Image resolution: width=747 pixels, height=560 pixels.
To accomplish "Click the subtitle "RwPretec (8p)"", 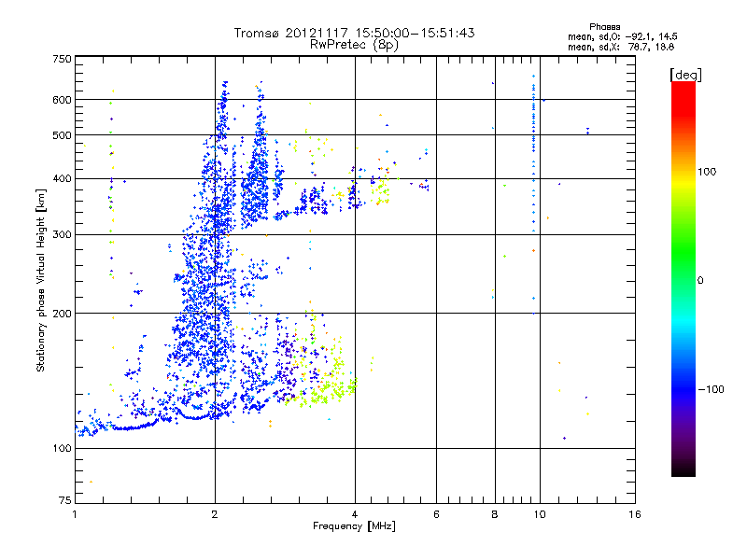I will pyautogui.click(x=354, y=45).
